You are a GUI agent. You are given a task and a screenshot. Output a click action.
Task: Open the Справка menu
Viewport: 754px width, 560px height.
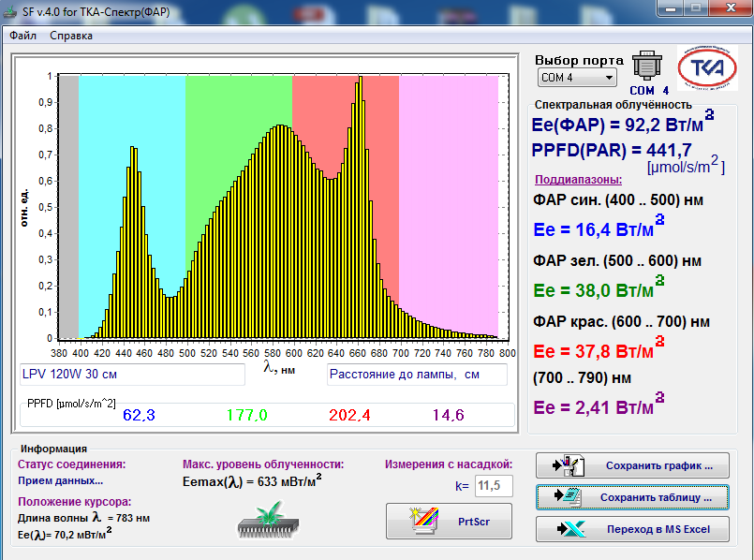70,36
